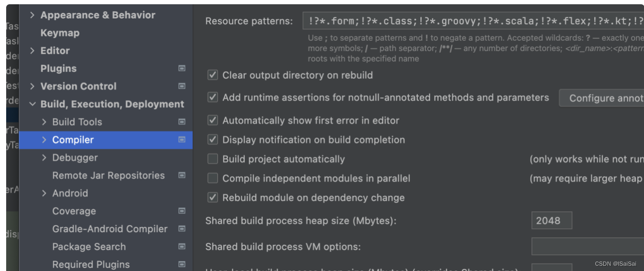
Task: Select Required Plugins settings page
Action: pos(91,264)
